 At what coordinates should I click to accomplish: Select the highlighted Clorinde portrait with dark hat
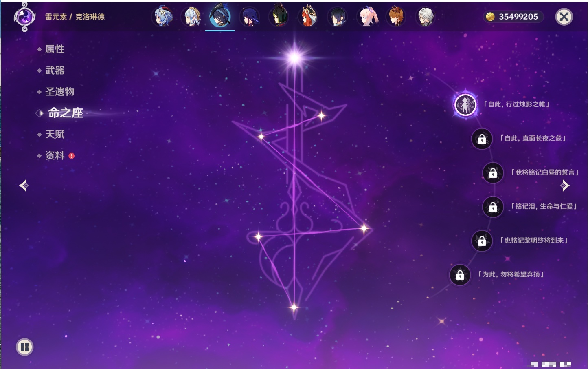220,16
